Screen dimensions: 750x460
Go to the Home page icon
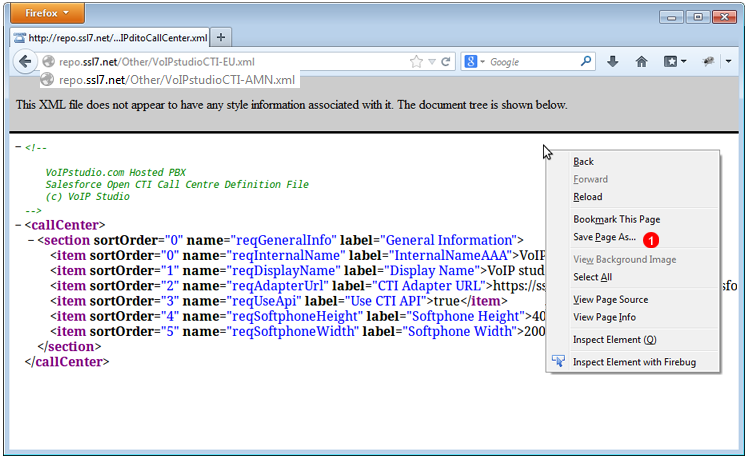coord(641,61)
